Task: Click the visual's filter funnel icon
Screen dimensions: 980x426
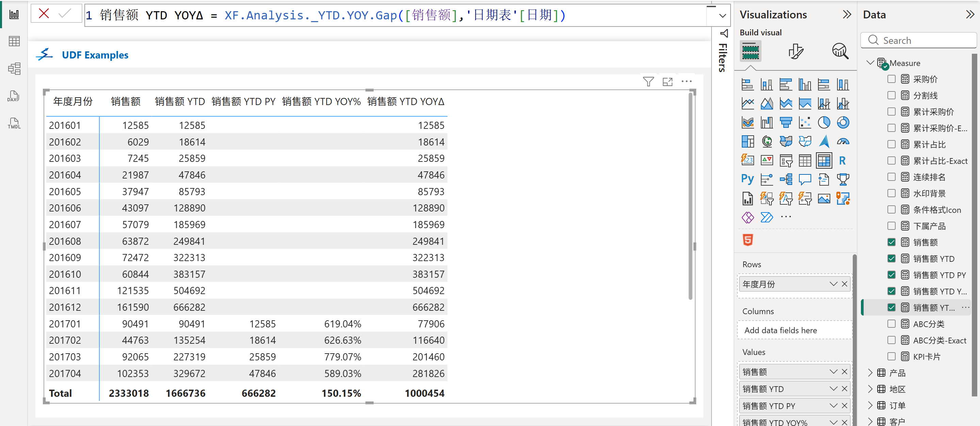Action: pos(648,82)
